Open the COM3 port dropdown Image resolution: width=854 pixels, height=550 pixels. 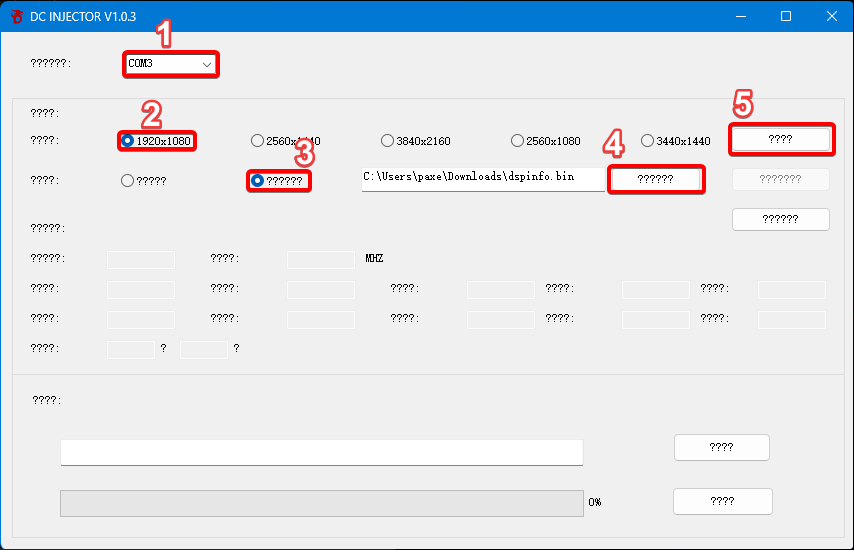click(x=170, y=64)
